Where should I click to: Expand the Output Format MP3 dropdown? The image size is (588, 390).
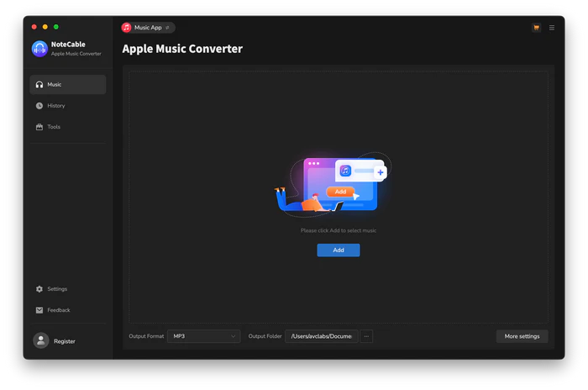[x=203, y=336]
